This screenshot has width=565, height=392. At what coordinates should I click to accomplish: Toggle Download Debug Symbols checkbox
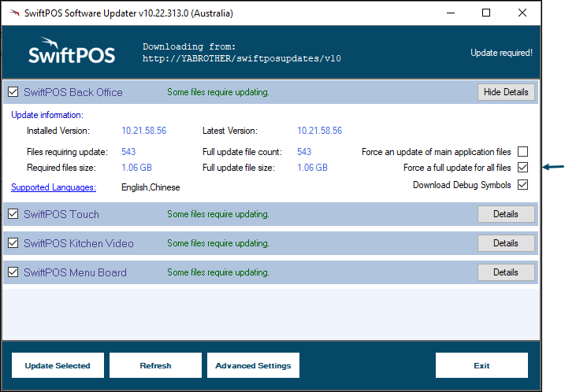click(522, 185)
